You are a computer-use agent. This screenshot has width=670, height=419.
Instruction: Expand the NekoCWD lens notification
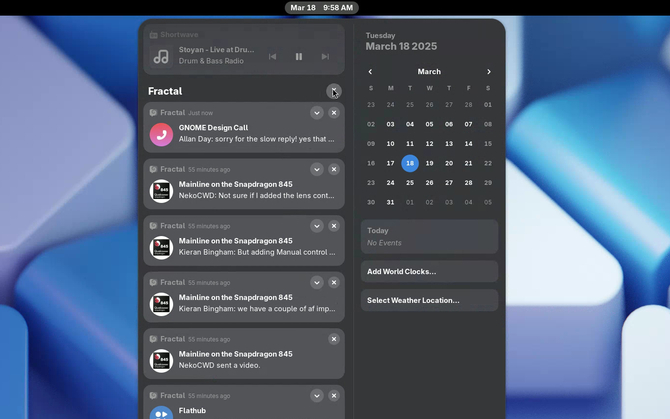pos(317,169)
